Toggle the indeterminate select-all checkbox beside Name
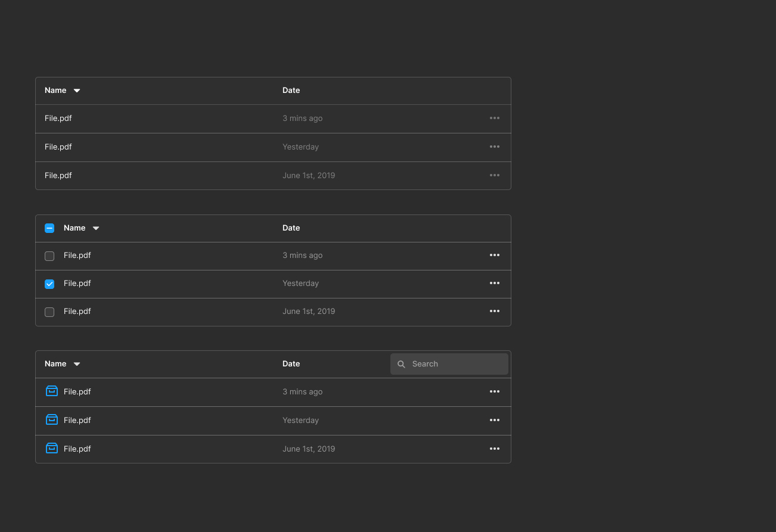This screenshot has height=532, width=776. [x=49, y=228]
